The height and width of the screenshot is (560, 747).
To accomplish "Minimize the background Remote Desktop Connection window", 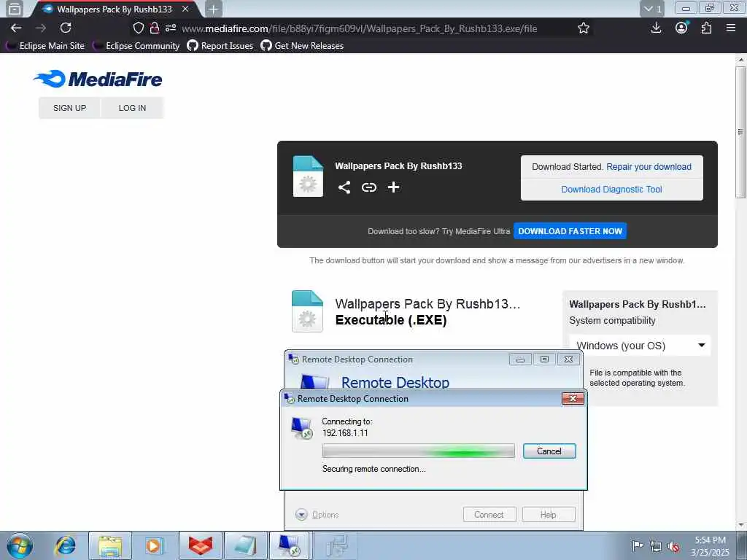I will point(520,359).
